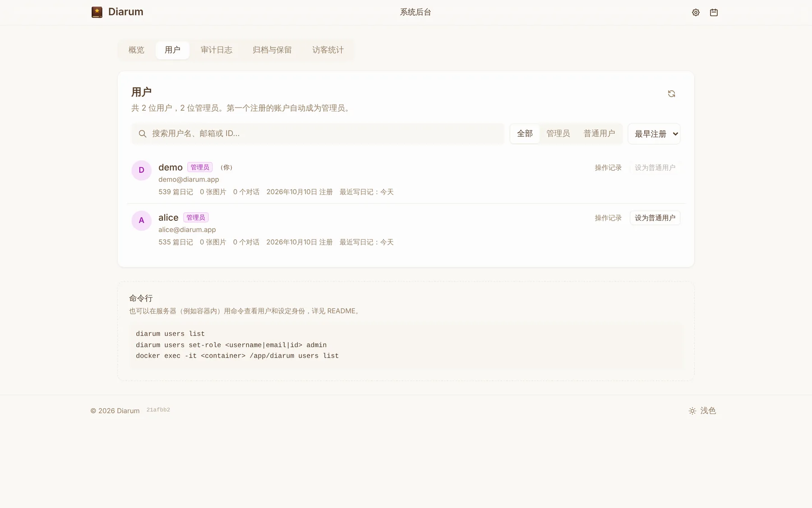Click the 539 篇日记 count
812x508 pixels.
click(x=175, y=192)
